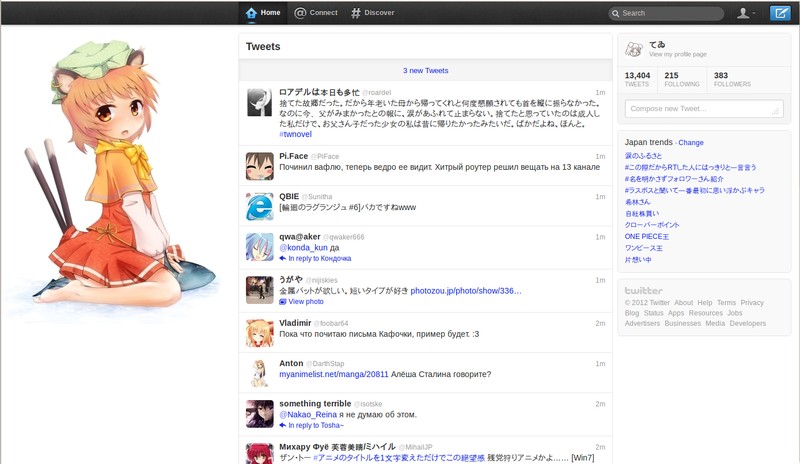800x464 pixels.
Task: Open the 13,404 Tweets count
Action: click(637, 79)
